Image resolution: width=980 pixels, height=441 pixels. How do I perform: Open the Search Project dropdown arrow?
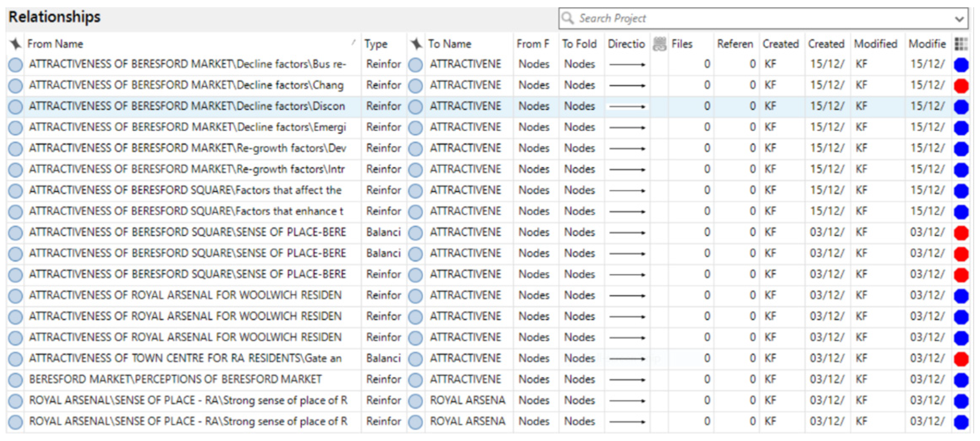[959, 19]
